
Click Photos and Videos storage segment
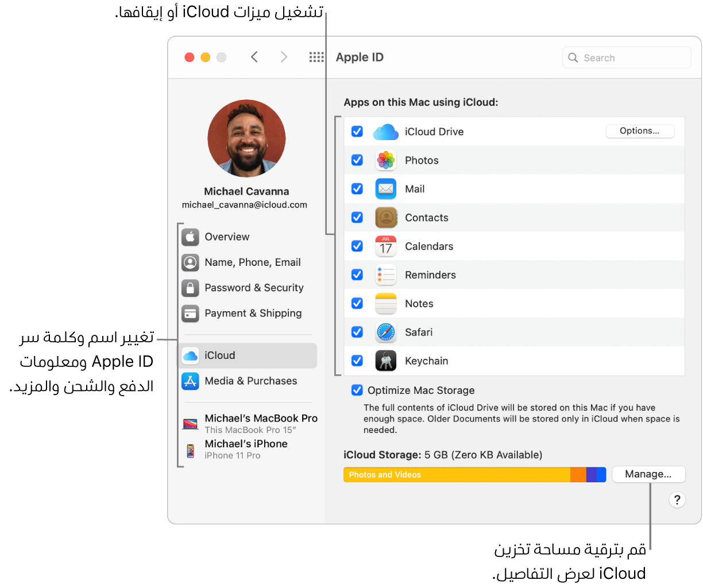[x=457, y=475]
